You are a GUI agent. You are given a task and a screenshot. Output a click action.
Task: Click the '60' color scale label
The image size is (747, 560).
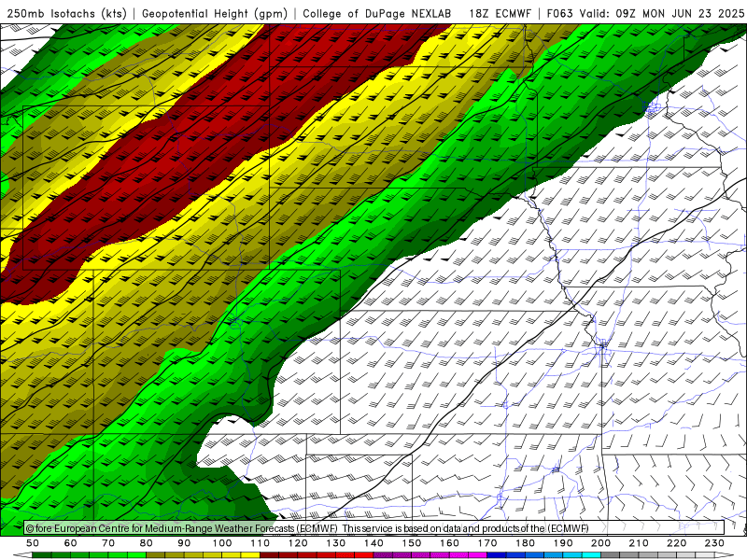pyautogui.click(x=71, y=543)
